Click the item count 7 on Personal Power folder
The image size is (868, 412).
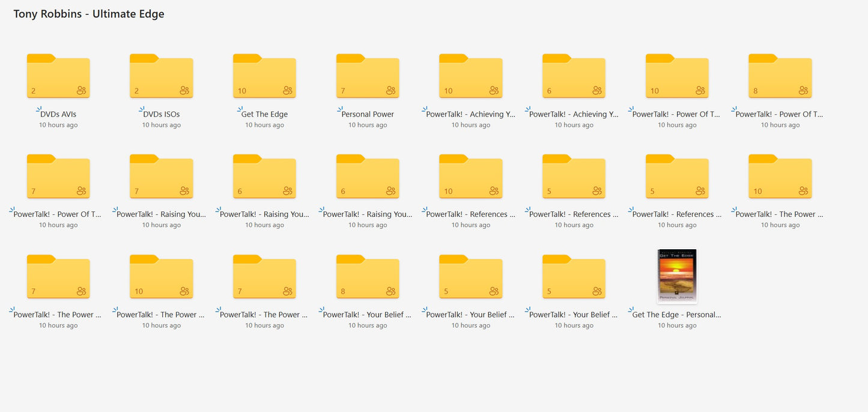tap(343, 91)
